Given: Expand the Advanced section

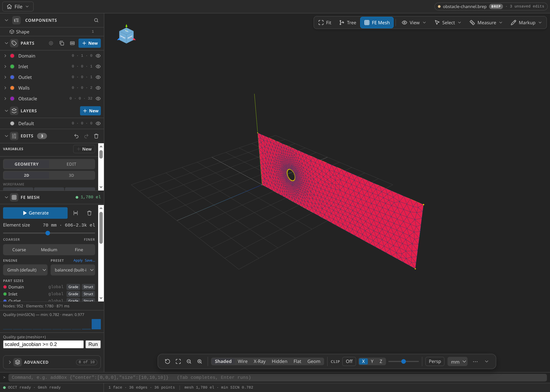Looking at the screenshot, I should coord(52,362).
